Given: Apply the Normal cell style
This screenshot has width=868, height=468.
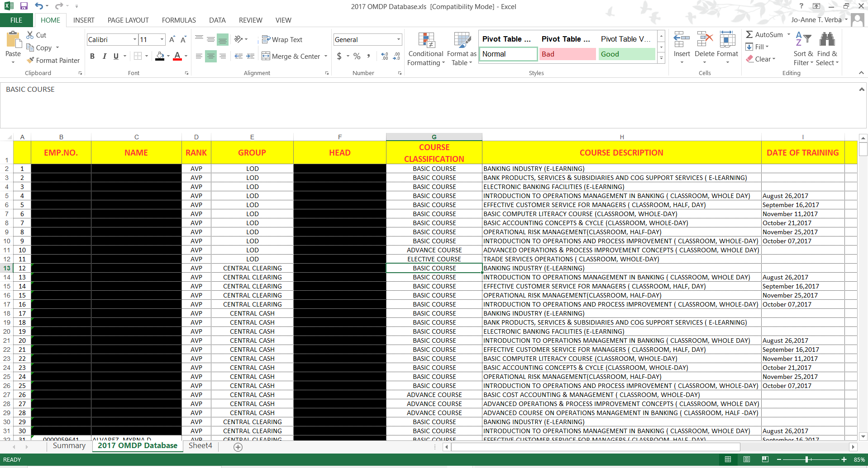Looking at the screenshot, I should [x=508, y=54].
